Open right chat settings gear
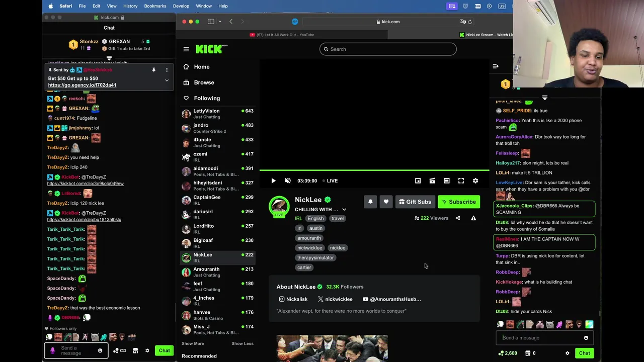This screenshot has width=644, height=362. click(568, 353)
